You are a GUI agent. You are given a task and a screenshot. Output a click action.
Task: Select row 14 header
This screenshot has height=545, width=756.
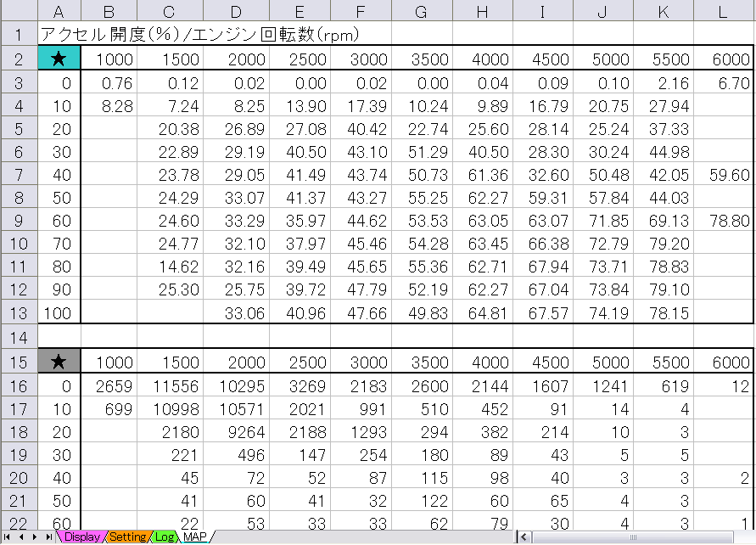point(19,337)
